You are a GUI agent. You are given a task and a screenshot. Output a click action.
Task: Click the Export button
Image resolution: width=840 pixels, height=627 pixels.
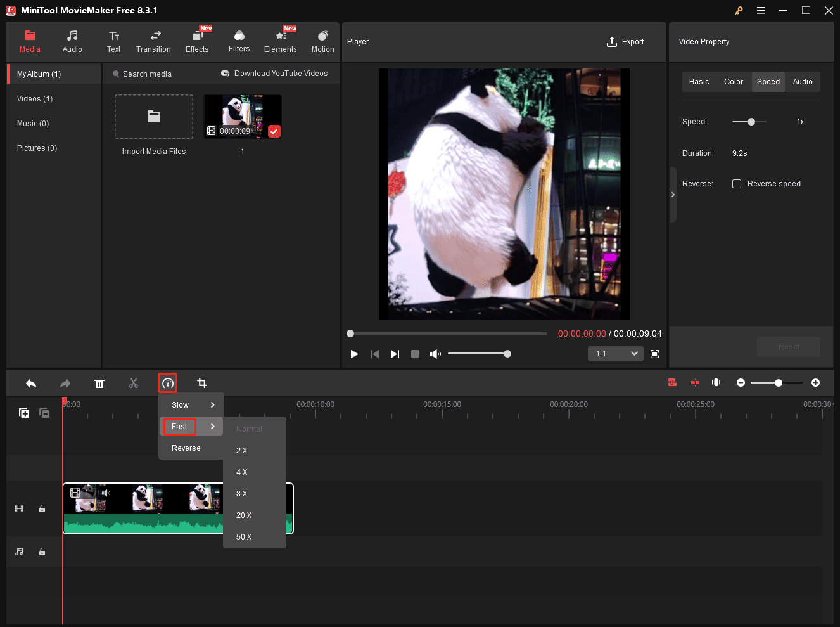[625, 42]
